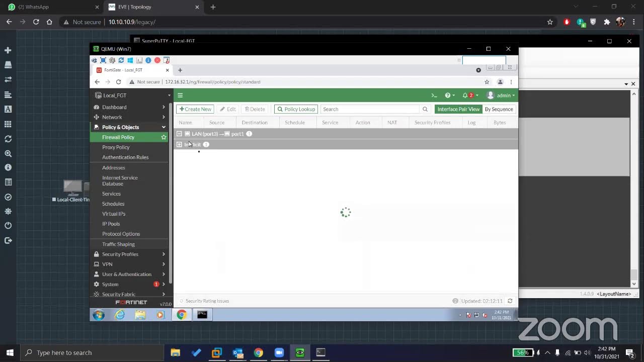Image resolution: width=644 pixels, height=362 pixels.
Task: Click the QEMU blue info toolbar icon
Action: tap(148, 60)
